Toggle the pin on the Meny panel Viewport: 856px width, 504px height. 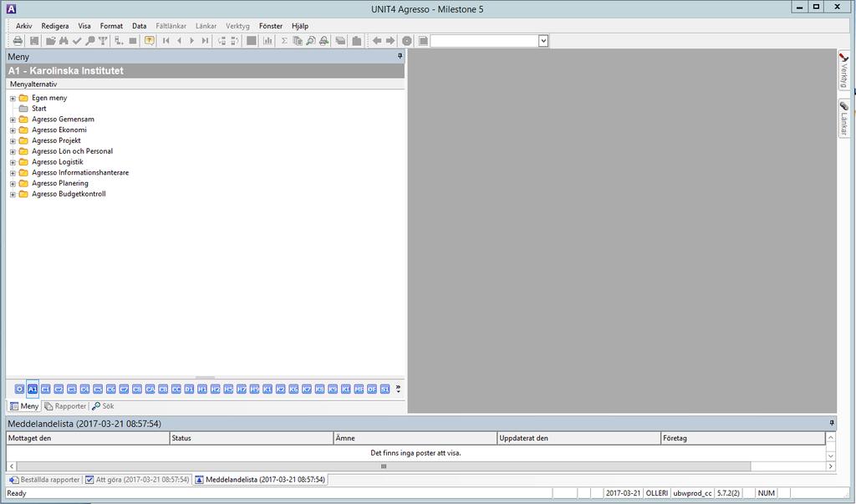click(x=400, y=56)
